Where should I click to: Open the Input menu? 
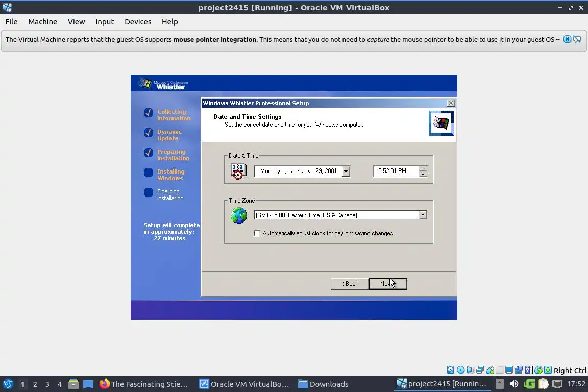(x=105, y=22)
